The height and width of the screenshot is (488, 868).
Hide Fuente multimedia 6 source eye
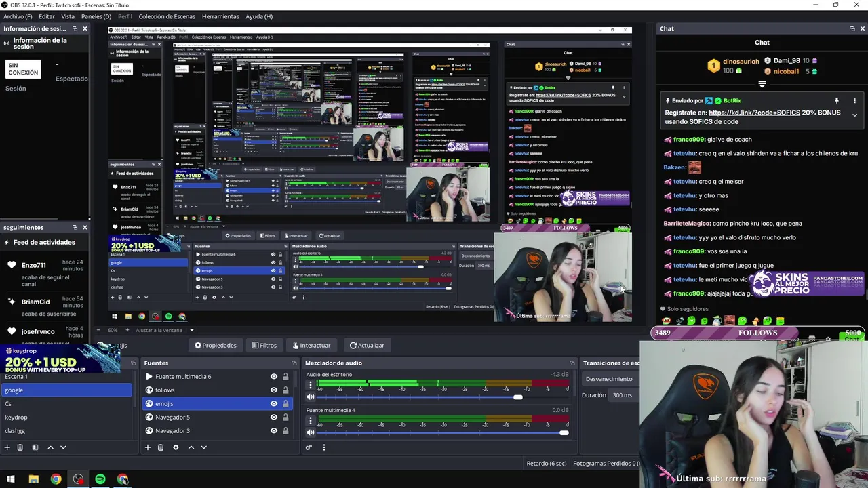pyautogui.click(x=274, y=377)
